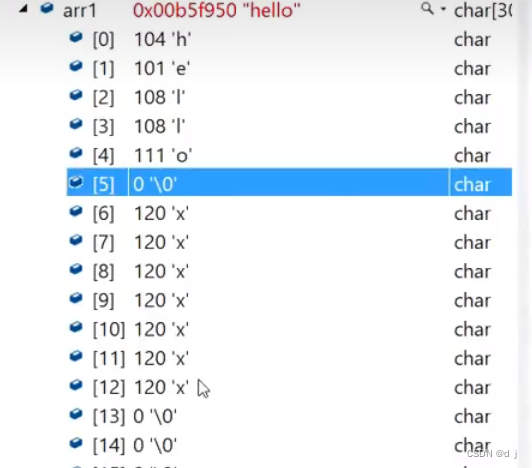
Task: Click the arr1 variable cube icon
Action: pyautogui.click(x=47, y=8)
